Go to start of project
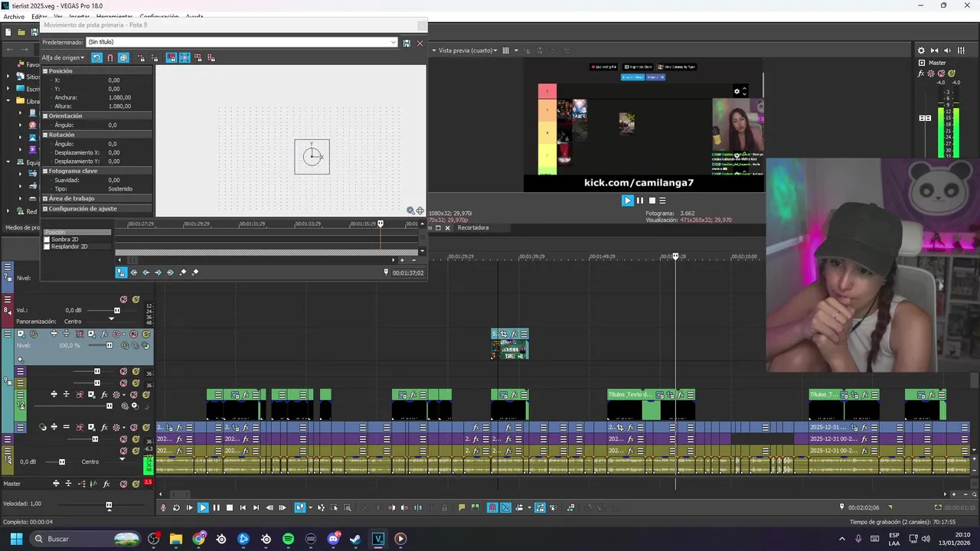 243,507
